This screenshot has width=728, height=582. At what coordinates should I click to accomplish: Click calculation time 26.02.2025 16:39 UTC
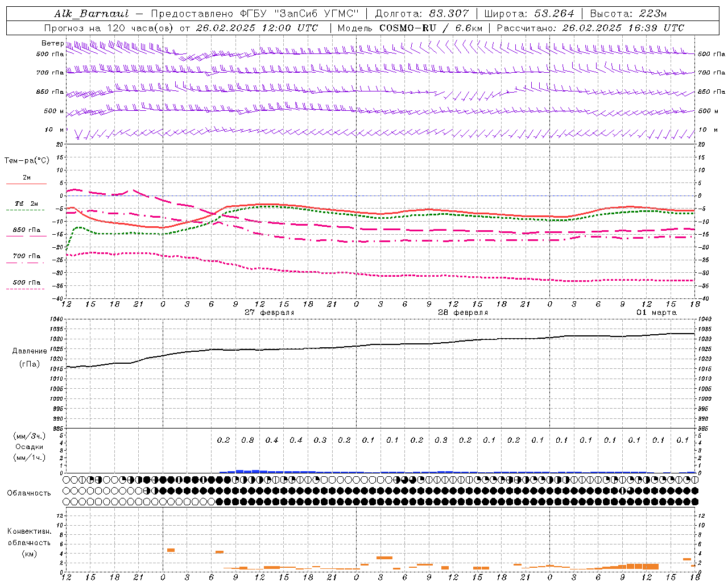click(623, 28)
